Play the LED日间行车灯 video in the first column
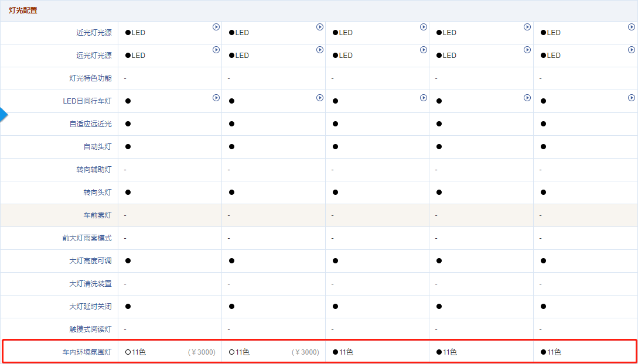Image resolution: width=638 pixels, height=364 pixels. pyautogui.click(x=216, y=98)
